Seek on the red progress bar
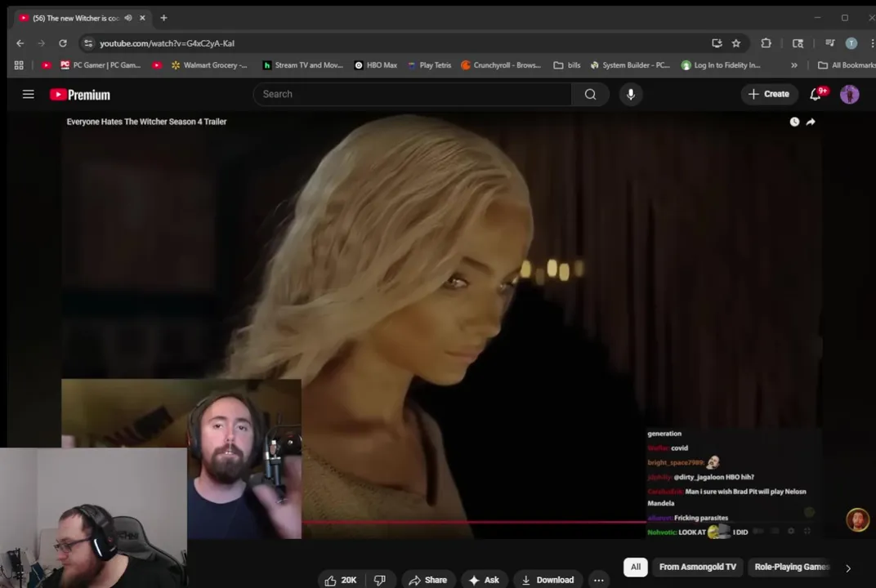The width and height of the screenshot is (876, 588). tap(474, 522)
